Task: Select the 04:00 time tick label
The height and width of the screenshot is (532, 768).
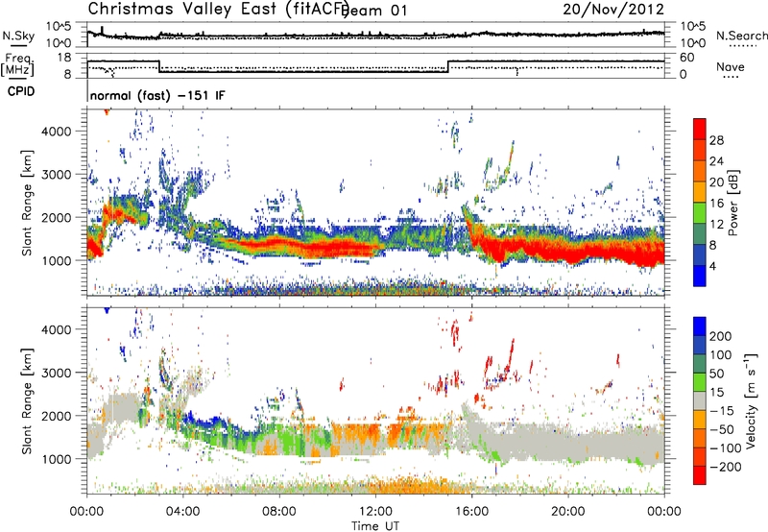Action: pos(182,512)
